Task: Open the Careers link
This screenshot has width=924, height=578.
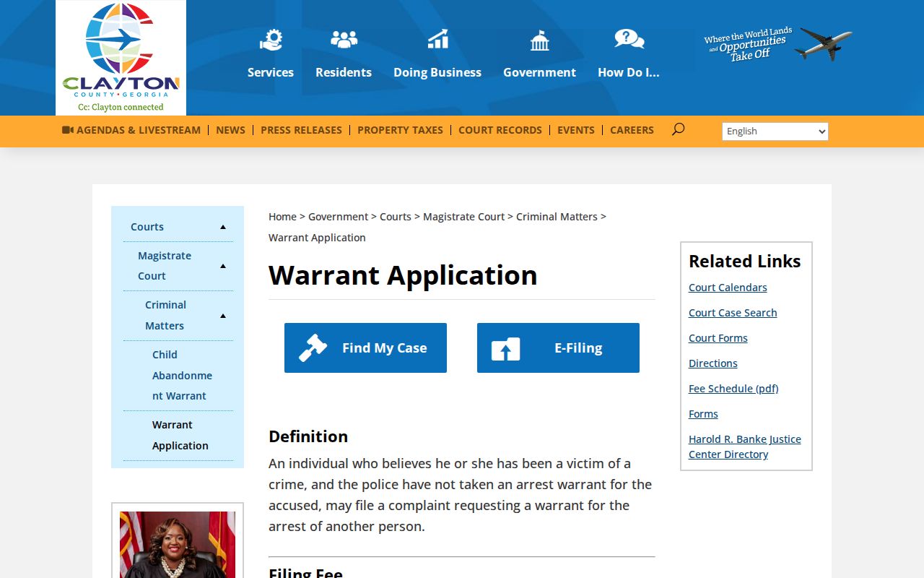Action: 632,130
